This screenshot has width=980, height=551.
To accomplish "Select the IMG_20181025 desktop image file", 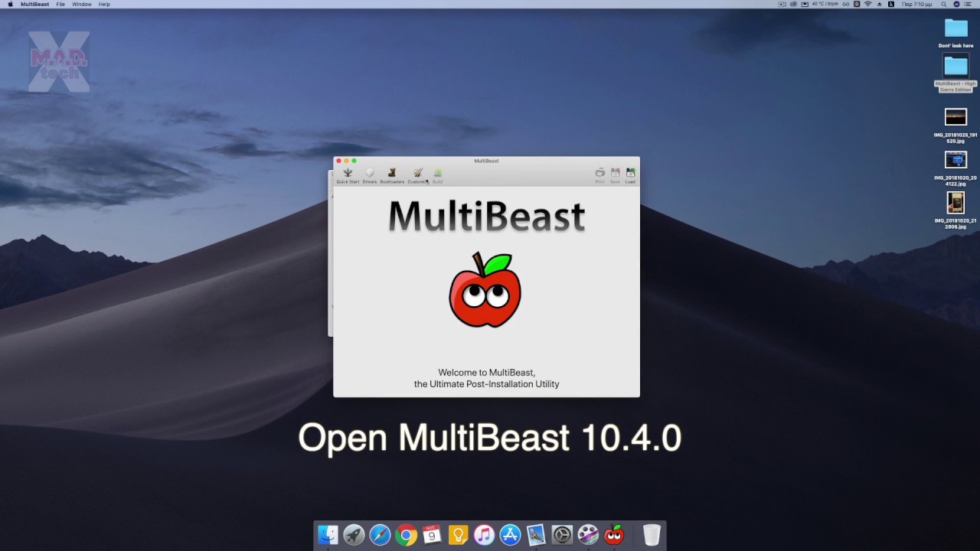I will pos(955,126).
